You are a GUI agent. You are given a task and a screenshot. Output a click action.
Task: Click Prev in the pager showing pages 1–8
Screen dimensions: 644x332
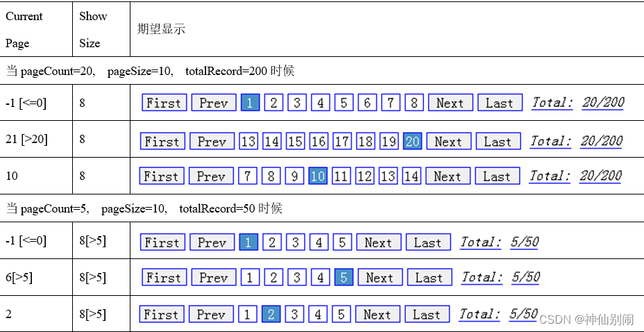click(x=214, y=102)
